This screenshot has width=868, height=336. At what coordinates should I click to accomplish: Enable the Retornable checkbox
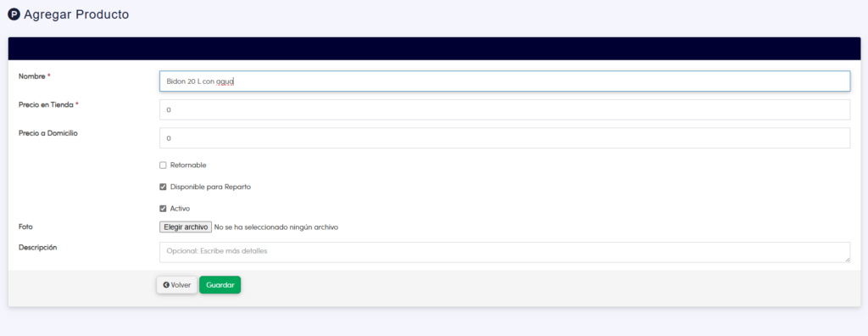point(163,165)
